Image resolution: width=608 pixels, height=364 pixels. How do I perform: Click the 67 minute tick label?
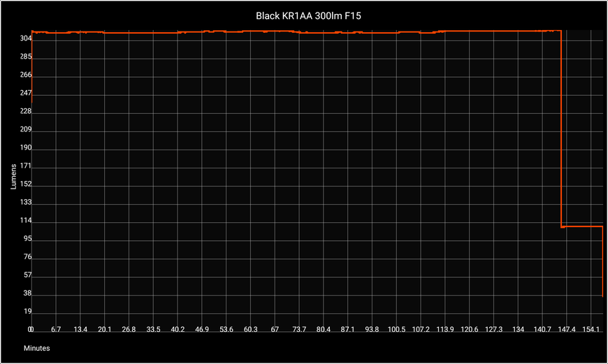point(275,330)
